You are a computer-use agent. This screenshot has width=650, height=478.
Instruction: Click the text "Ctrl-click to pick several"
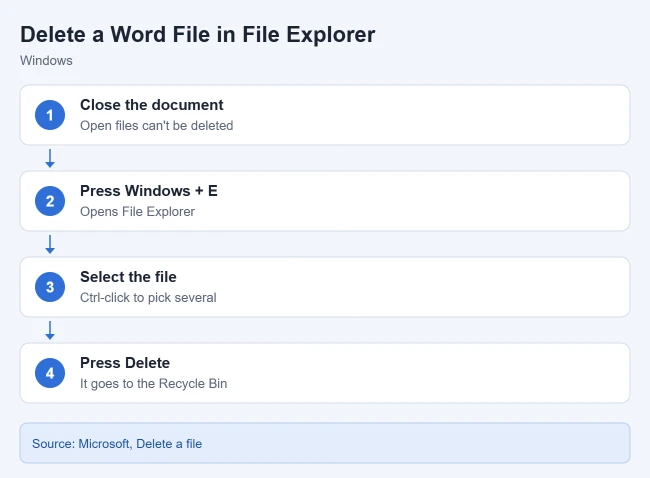pos(148,298)
